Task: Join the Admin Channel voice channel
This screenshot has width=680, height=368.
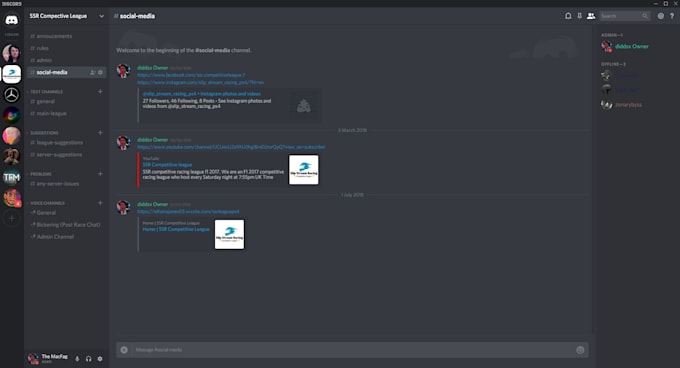Action: 66,237
